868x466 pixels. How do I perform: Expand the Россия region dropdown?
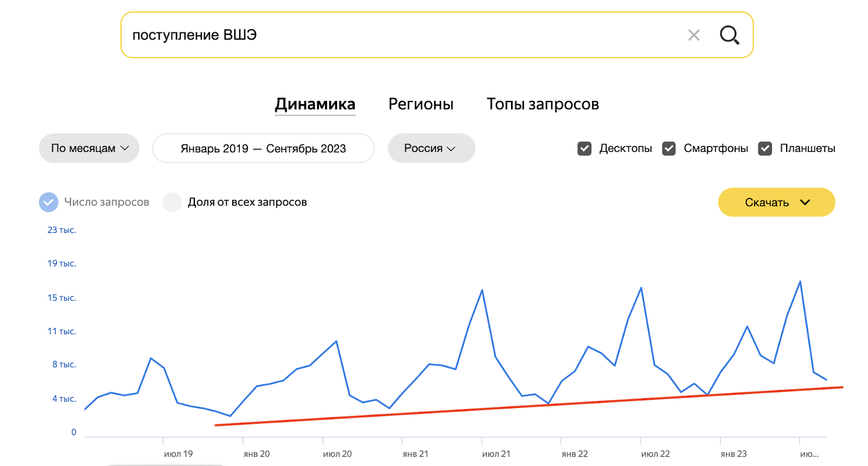click(x=431, y=148)
